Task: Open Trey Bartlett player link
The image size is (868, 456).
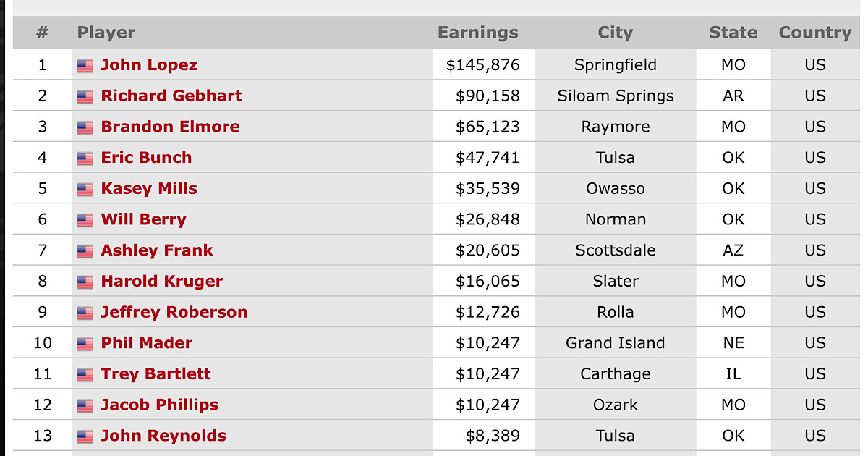Action: tap(156, 373)
